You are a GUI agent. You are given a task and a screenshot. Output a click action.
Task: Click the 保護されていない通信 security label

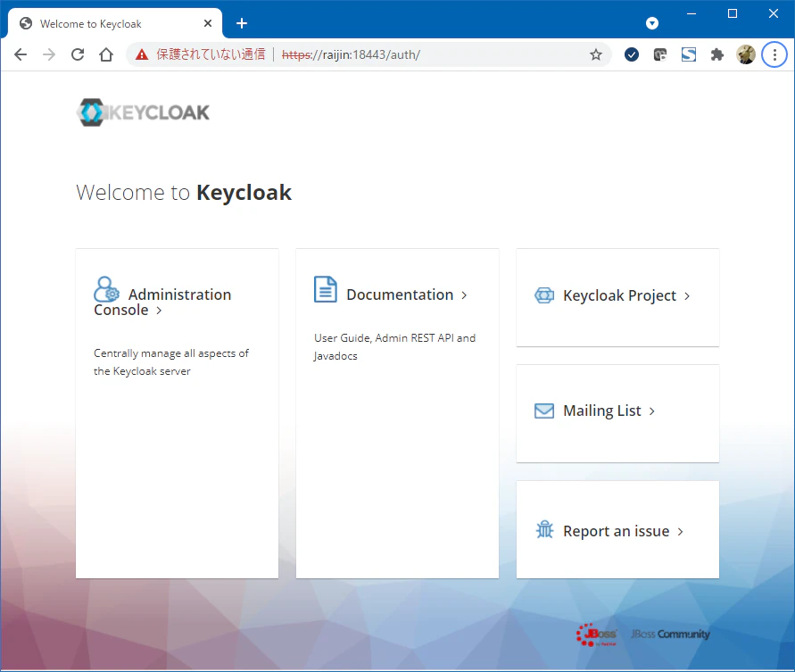click(211, 54)
